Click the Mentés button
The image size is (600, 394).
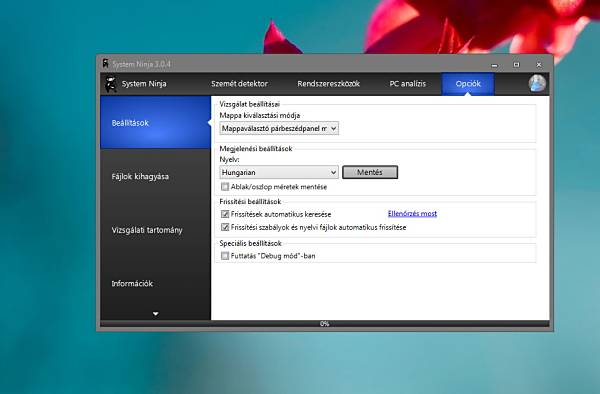(370, 172)
